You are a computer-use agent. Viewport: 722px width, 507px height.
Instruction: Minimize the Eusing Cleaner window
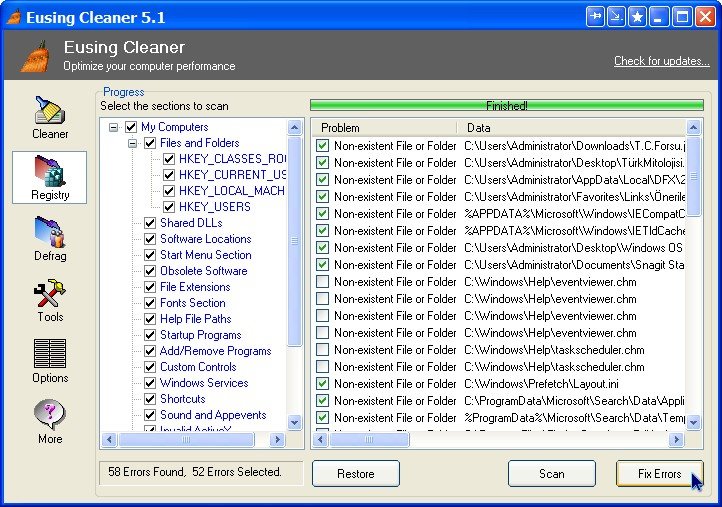[x=658, y=17]
